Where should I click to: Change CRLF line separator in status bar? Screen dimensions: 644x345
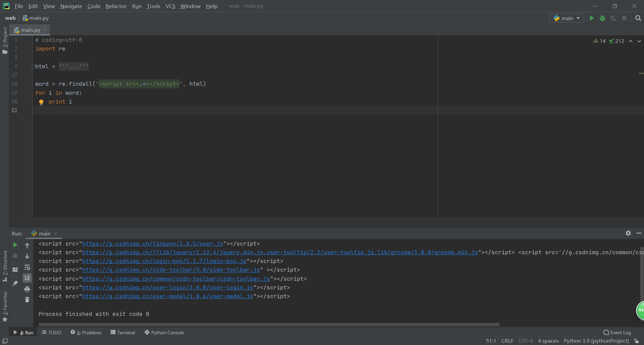point(507,341)
